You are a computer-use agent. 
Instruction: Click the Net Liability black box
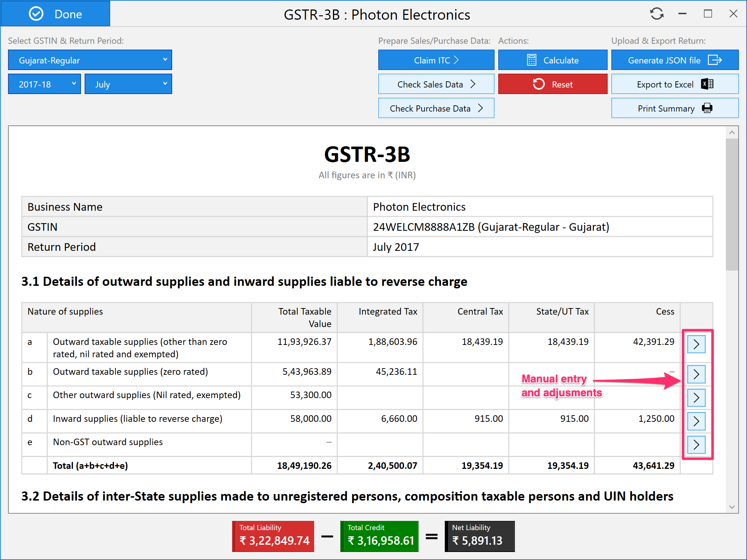[480, 536]
